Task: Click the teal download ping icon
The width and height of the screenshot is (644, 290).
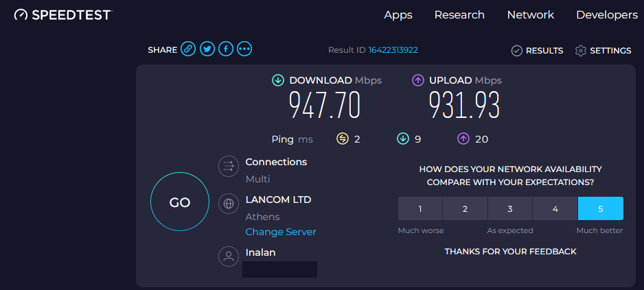Action: tap(403, 139)
